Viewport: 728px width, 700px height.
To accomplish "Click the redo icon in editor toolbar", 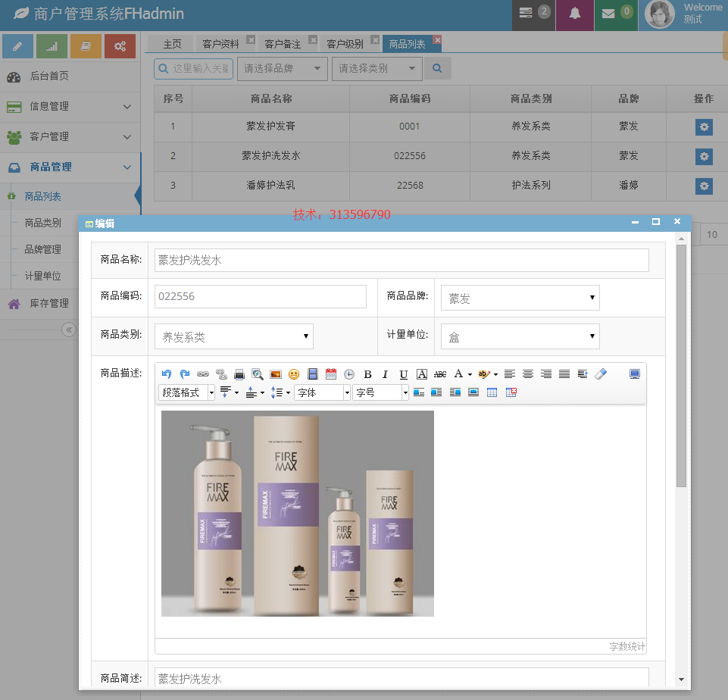I will point(185,374).
